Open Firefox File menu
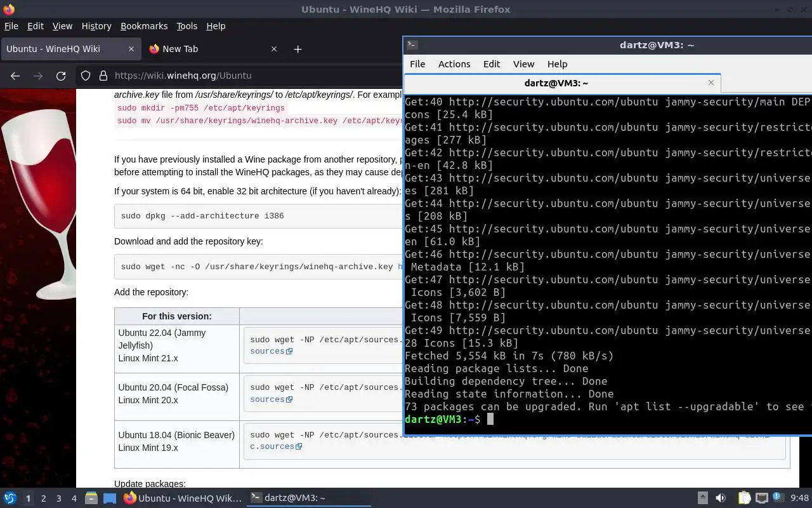Screen dimensions: 812x508 (x=11, y=26)
